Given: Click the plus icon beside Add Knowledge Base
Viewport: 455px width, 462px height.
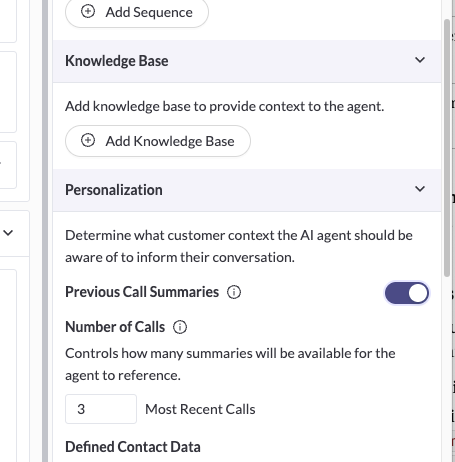Looking at the screenshot, I should [88, 140].
